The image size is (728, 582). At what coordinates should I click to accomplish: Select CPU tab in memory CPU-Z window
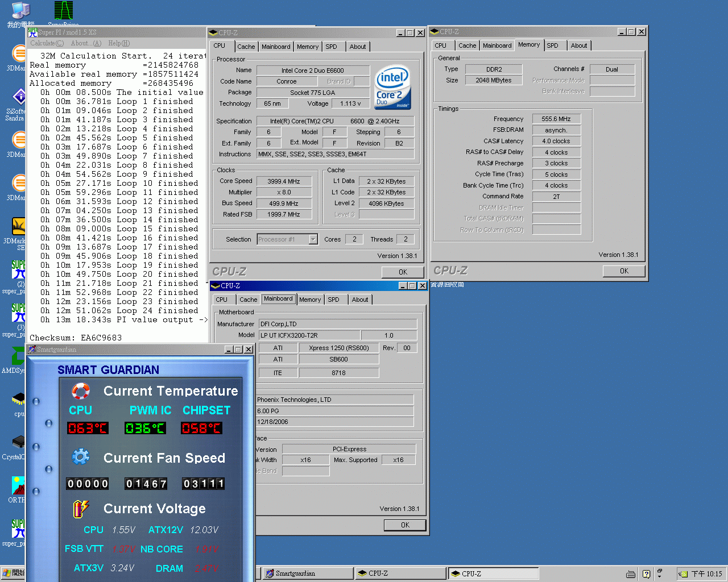[441, 45]
